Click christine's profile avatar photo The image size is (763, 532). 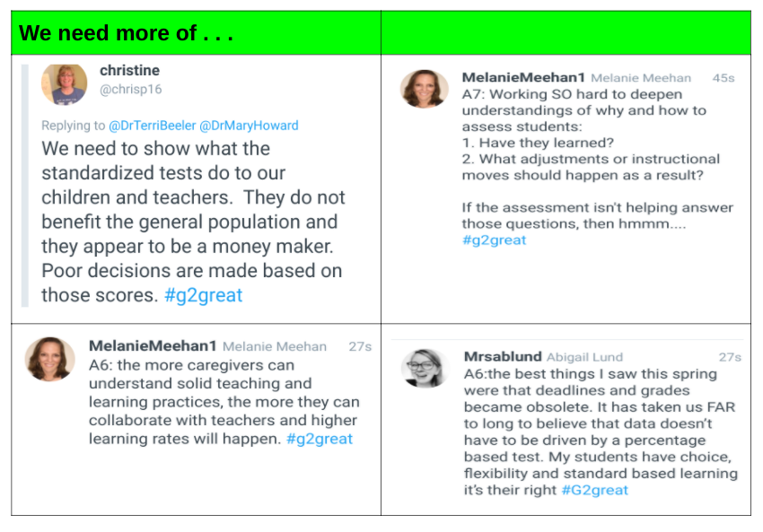pyautogui.click(x=65, y=84)
